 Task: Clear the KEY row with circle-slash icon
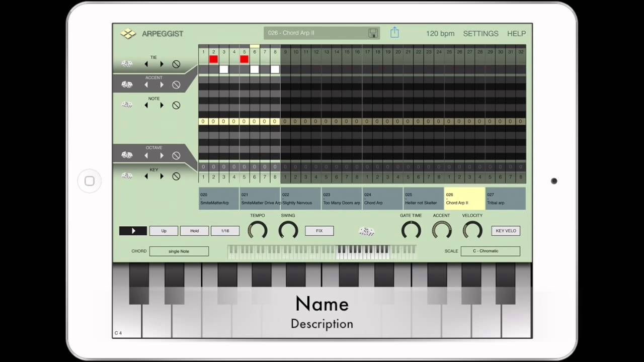pyautogui.click(x=176, y=176)
